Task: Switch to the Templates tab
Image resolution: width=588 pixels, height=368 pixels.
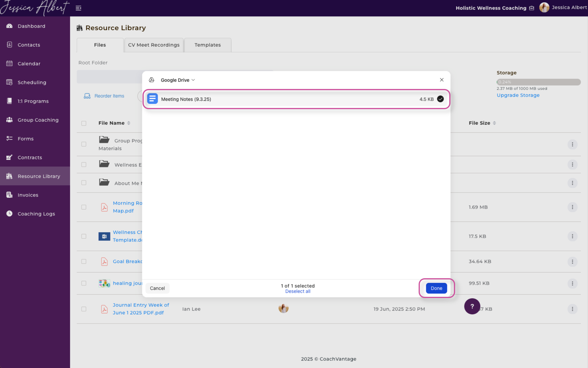Action: click(x=207, y=45)
